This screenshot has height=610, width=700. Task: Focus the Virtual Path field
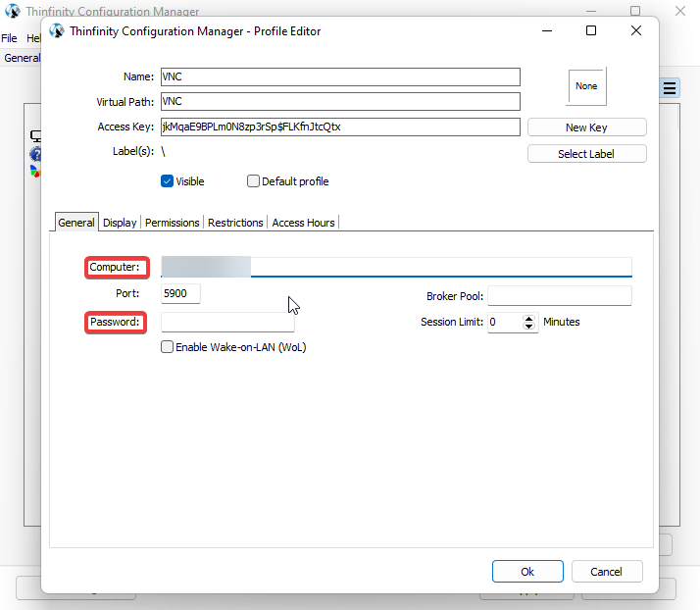pyautogui.click(x=340, y=101)
